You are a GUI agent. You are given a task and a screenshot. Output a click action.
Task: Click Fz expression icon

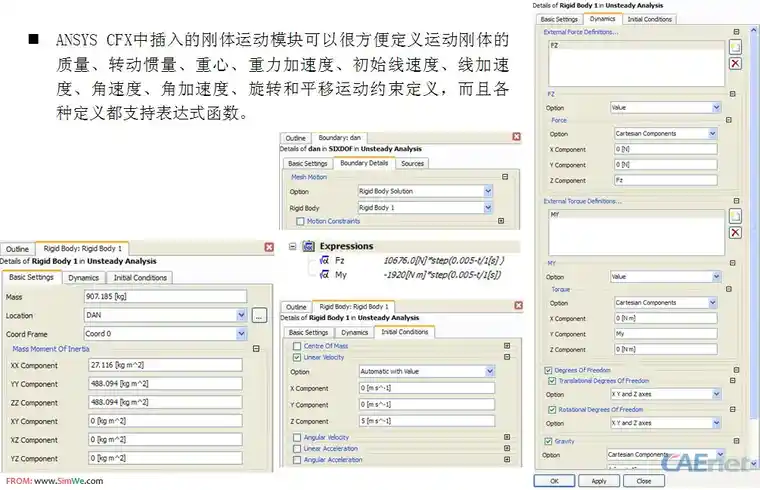[324, 261]
